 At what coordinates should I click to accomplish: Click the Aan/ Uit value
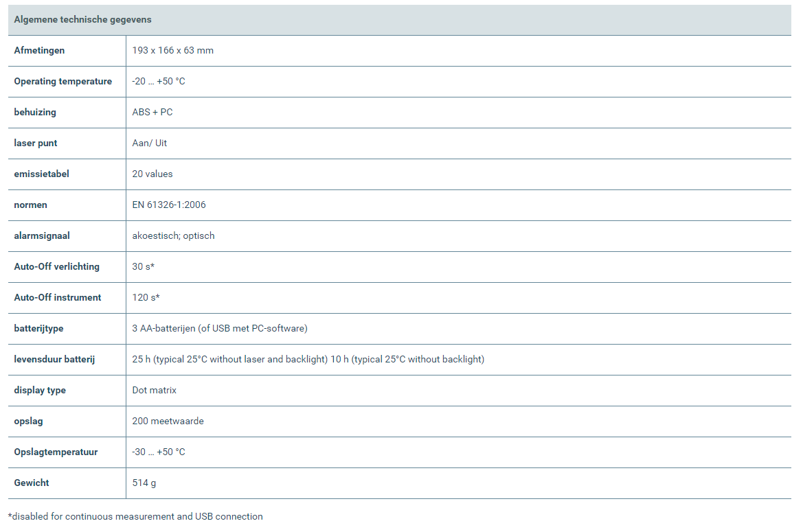coord(150,143)
